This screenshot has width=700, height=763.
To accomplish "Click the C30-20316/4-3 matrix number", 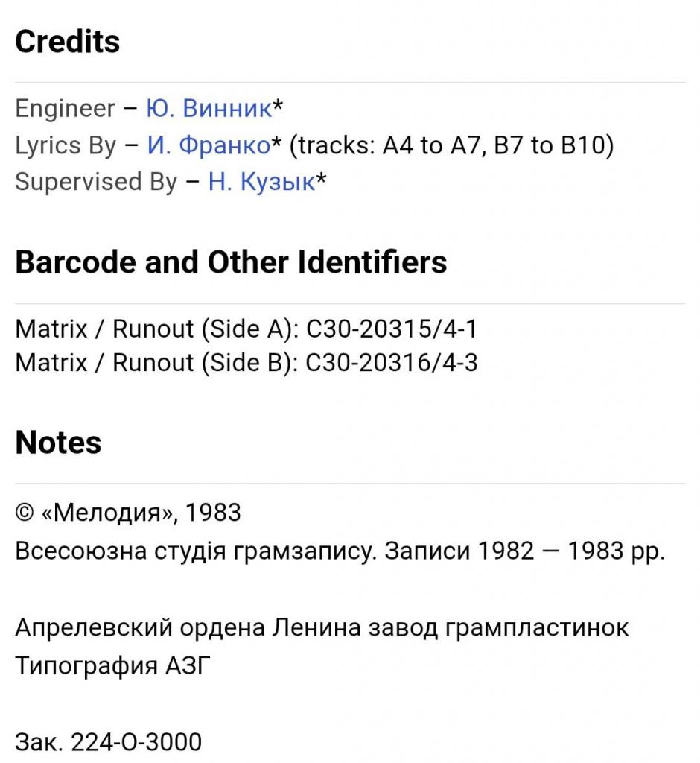I will pyautogui.click(x=392, y=363).
